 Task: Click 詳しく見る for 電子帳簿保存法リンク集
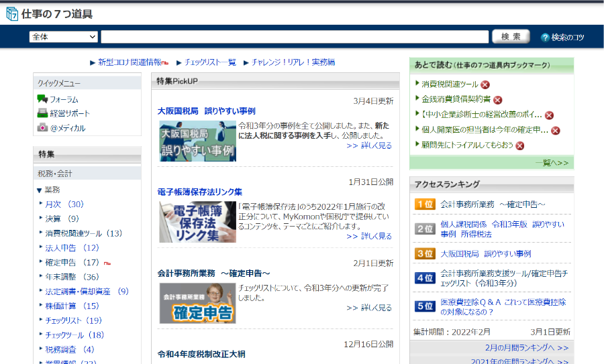coord(369,236)
